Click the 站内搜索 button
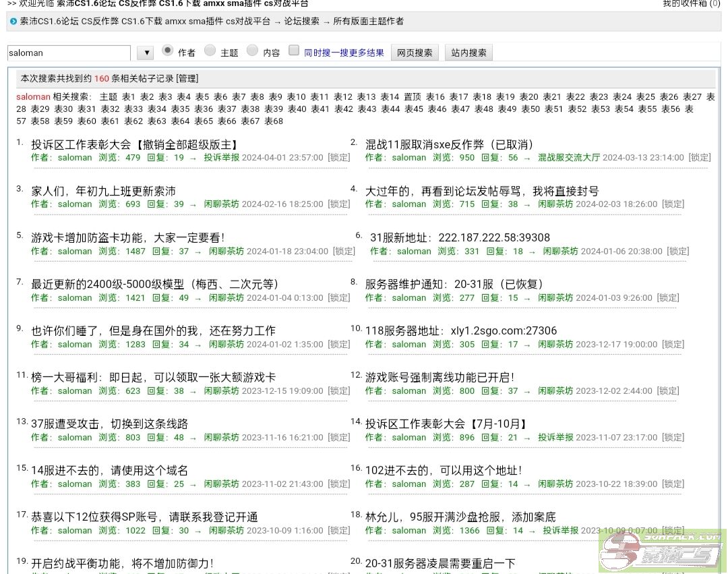Screen dimensions: 728x574 coord(468,53)
